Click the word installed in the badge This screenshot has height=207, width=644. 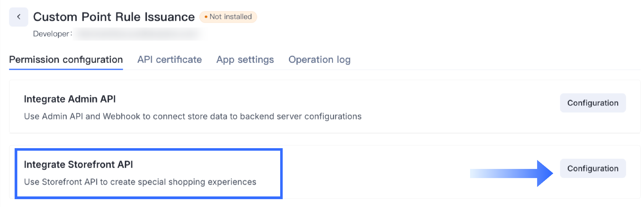(x=238, y=17)
